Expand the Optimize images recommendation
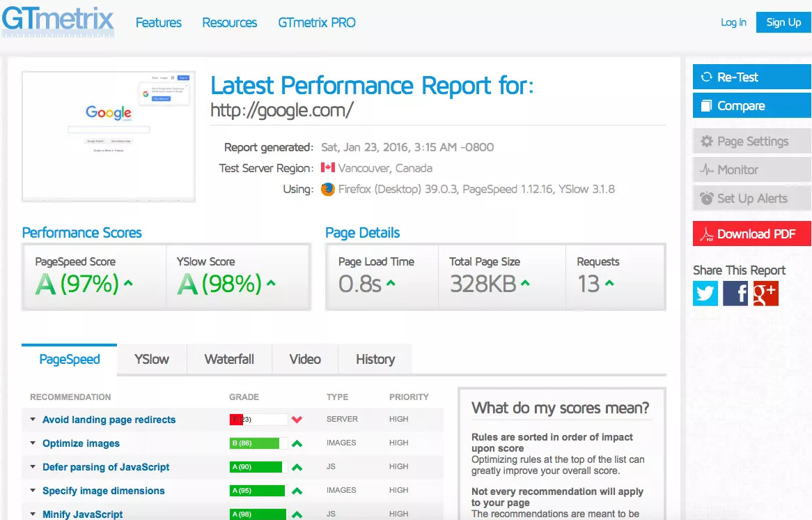The width and height of the screenshot is (812, 520). [x=33, y=443]
